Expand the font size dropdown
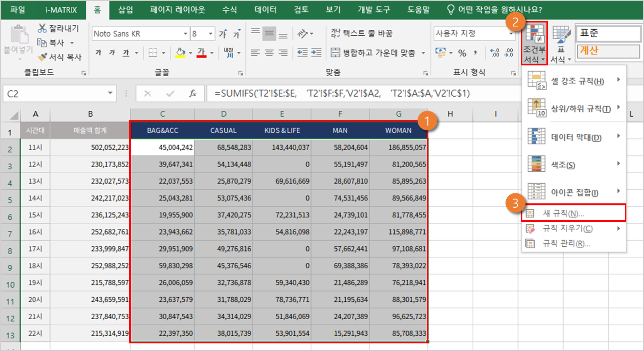The image size is (644, 351). (x=210, y=34)
